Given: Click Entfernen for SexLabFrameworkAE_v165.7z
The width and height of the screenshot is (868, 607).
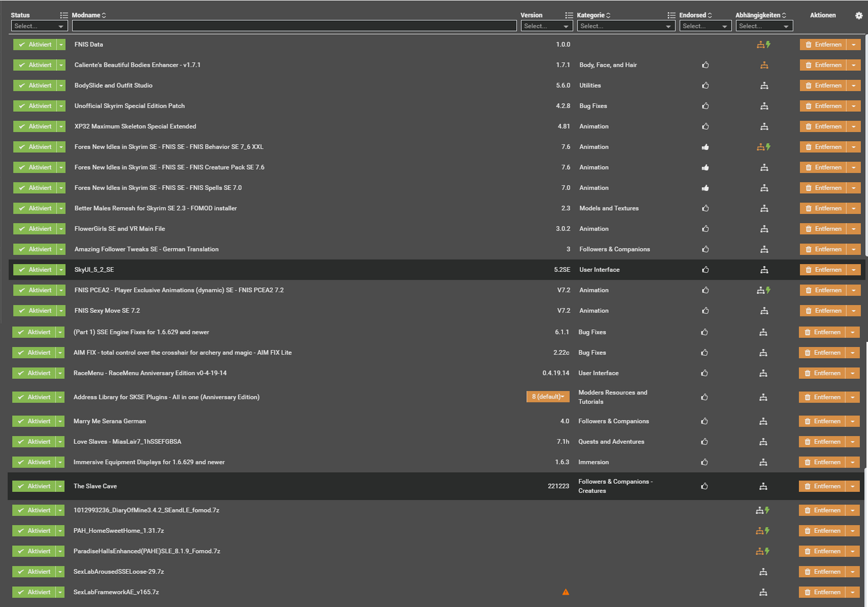Looking at the screenshot, I should [822, 592].
